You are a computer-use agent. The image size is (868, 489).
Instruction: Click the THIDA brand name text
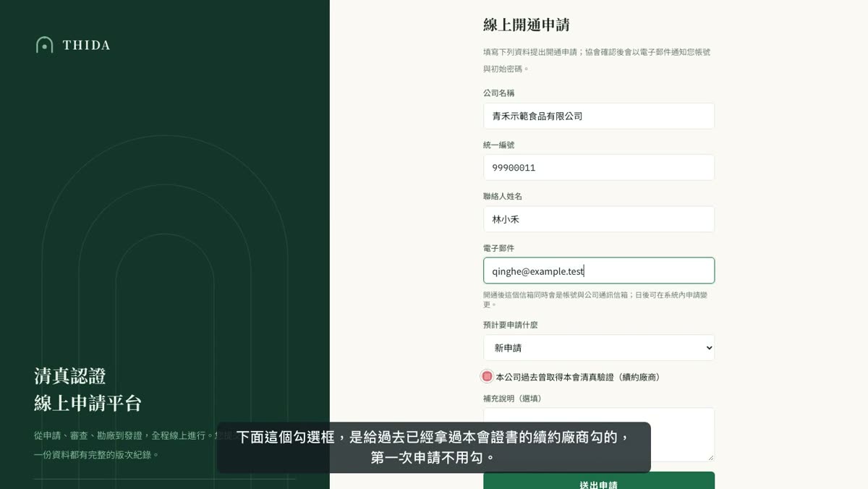86,45
